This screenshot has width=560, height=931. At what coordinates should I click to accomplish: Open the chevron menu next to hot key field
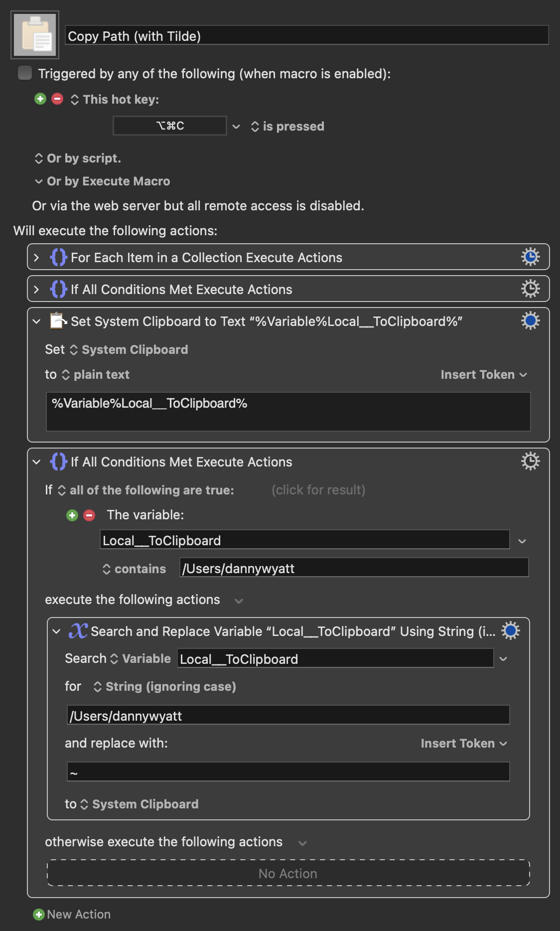(x=236, y=127)
